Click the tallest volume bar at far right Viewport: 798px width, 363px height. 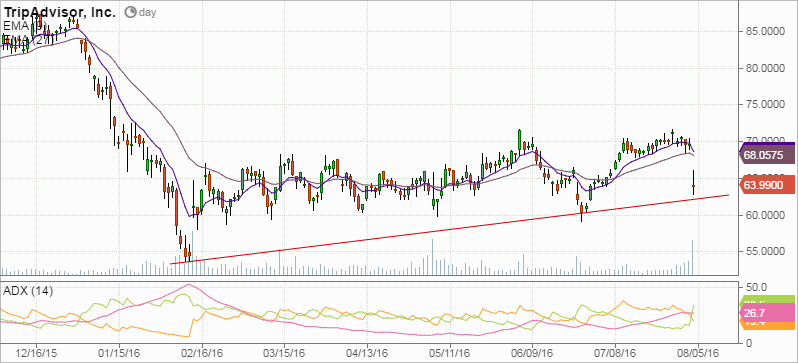coord(693,257)
